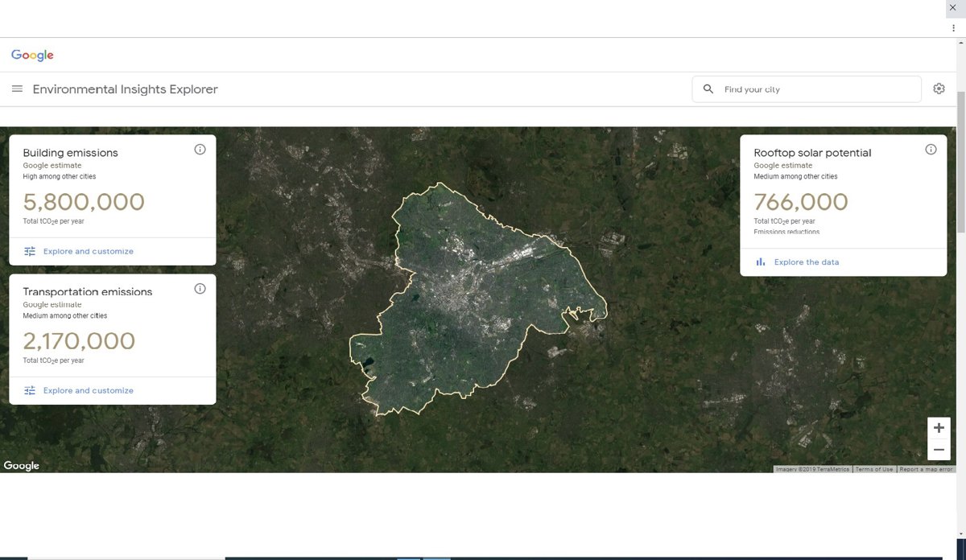Open the browser three-dot menu

953,27
